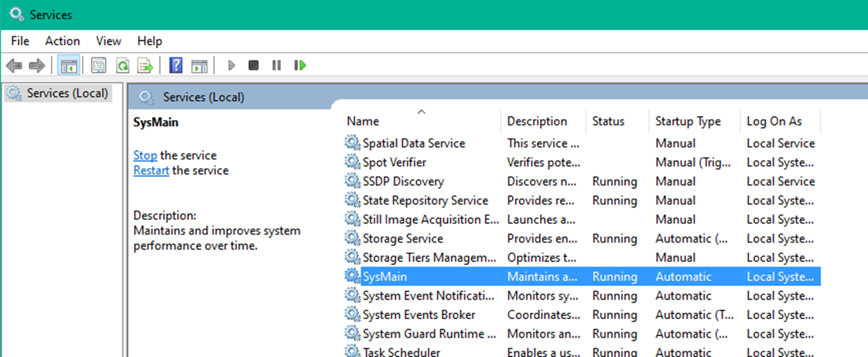This screenshot has height=357, width=868.
Task: Click the Refresh toolbar icon
Action: coord(121,66)
